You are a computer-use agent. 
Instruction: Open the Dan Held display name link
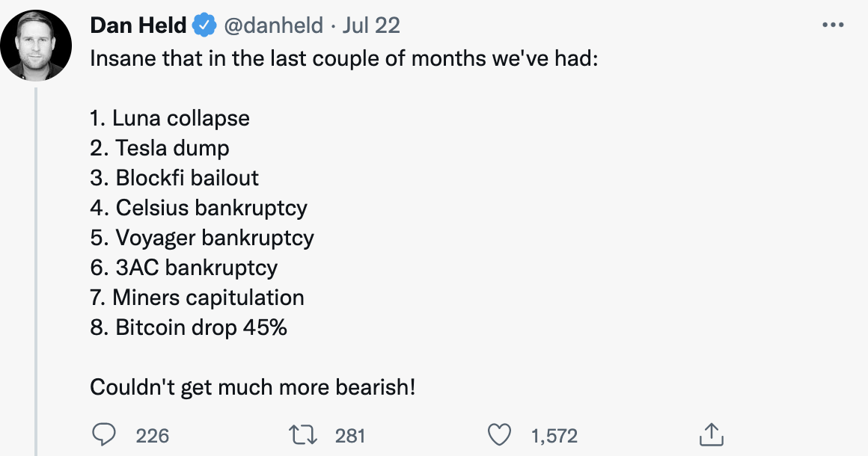pos(138,25)
